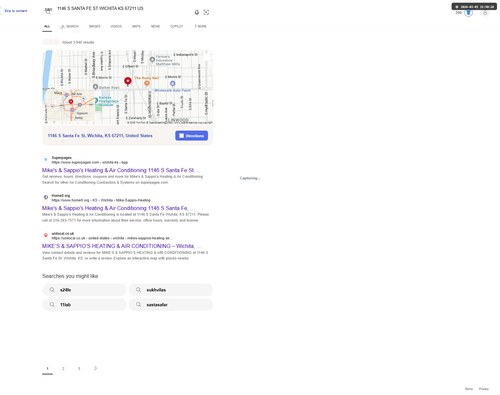This screenshot has width=500, height=395.
Task: Click current page 1 in pagination
Action: 47,368
